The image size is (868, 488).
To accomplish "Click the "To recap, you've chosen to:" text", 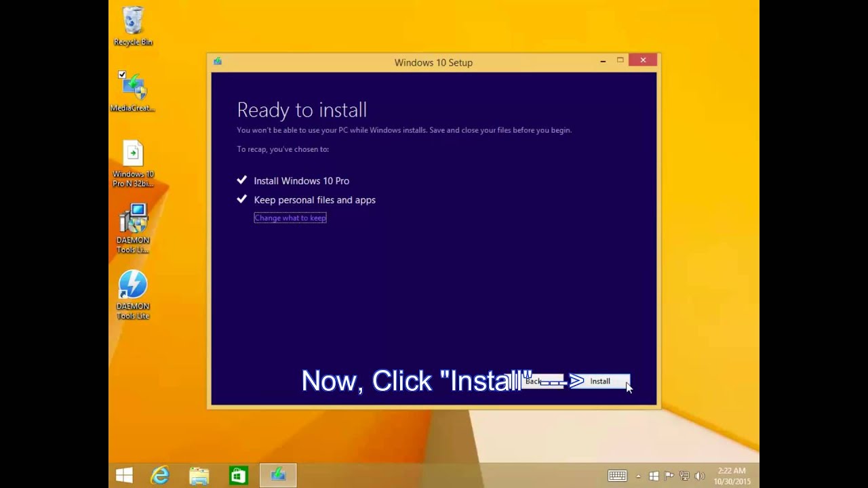I will [x=283, y=149].
